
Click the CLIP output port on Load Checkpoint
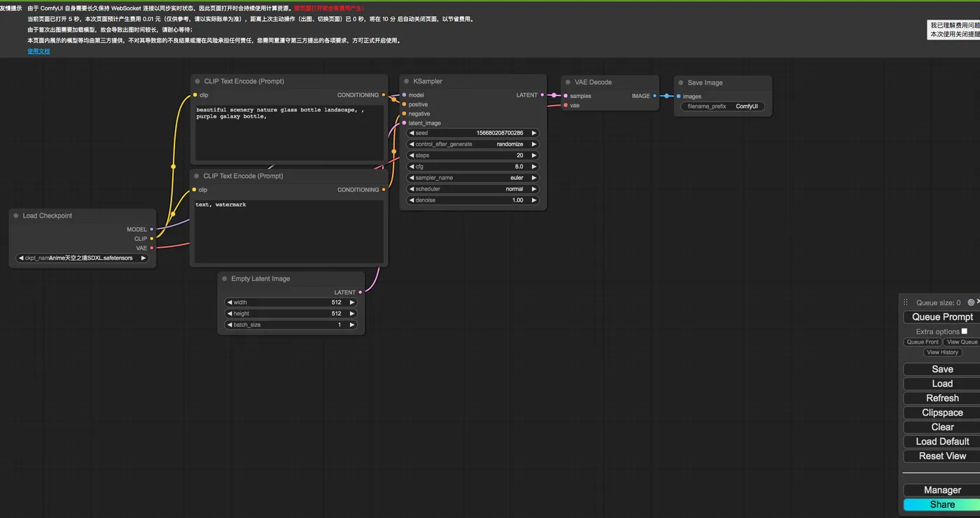tap(151, 239)
